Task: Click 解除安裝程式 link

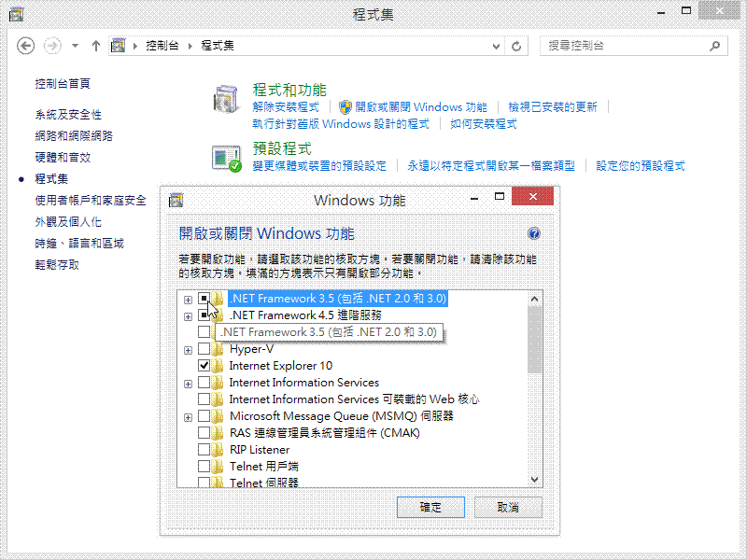Action: (286, 107)
